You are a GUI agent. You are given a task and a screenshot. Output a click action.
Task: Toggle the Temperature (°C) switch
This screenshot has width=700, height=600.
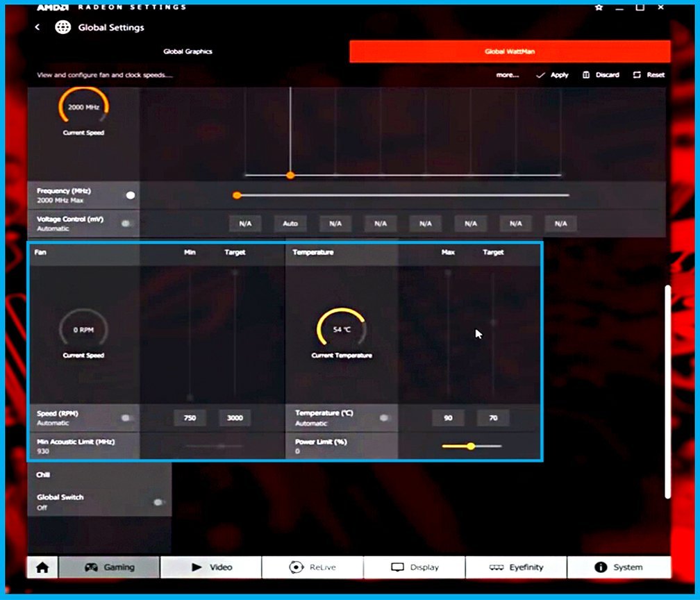tap(385, 418)
